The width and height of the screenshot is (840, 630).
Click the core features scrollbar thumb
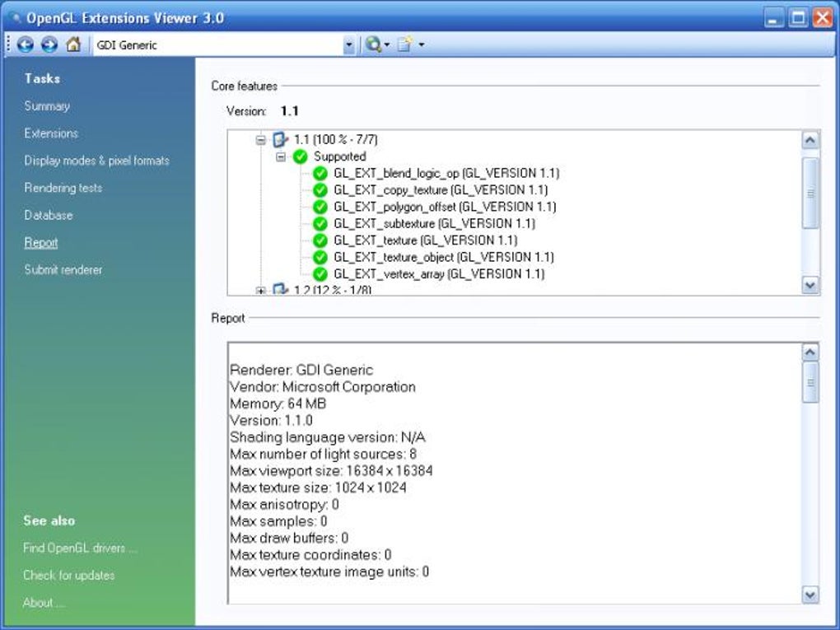[810, 193]
